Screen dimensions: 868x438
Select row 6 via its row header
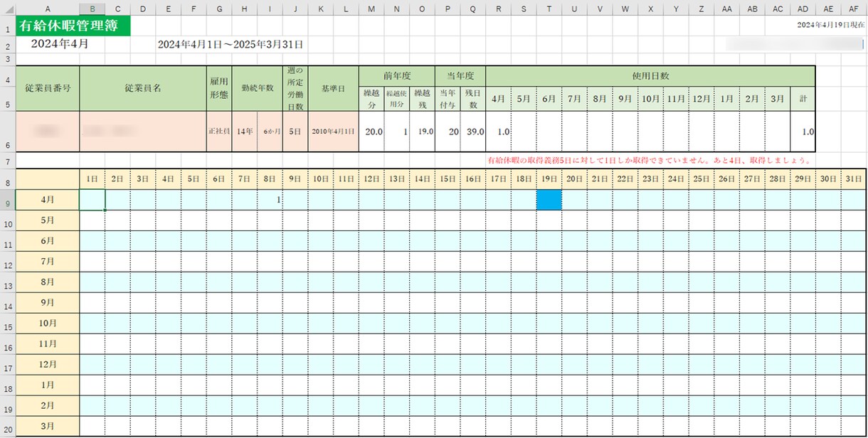pyautogui.click(x=7, y=132)
